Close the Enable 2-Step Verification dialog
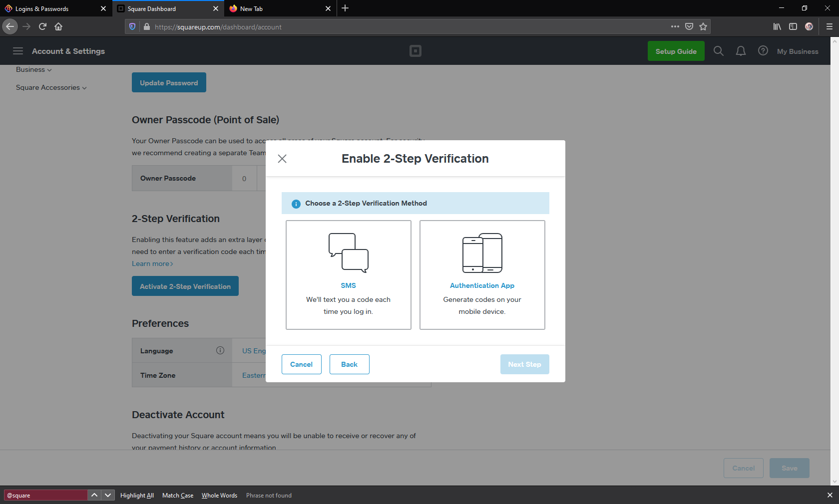The height and width of the screenshot is (504, 839). pos(282,159)
